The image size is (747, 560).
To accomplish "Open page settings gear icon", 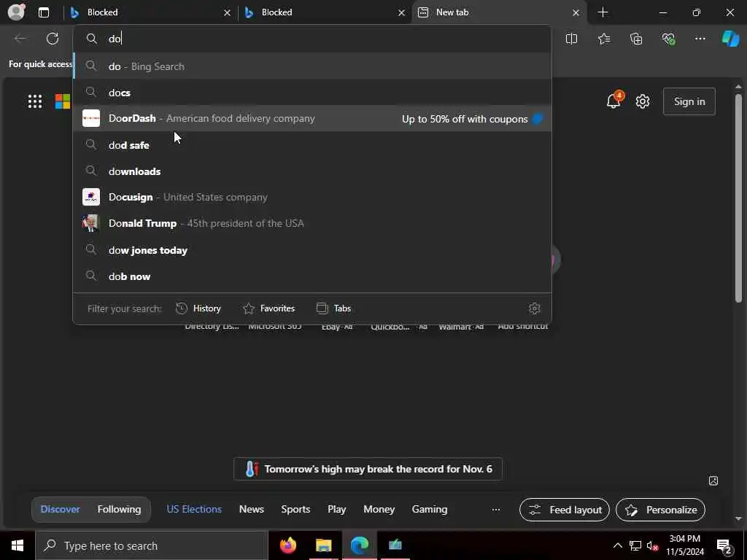I will tap(643, 101).
